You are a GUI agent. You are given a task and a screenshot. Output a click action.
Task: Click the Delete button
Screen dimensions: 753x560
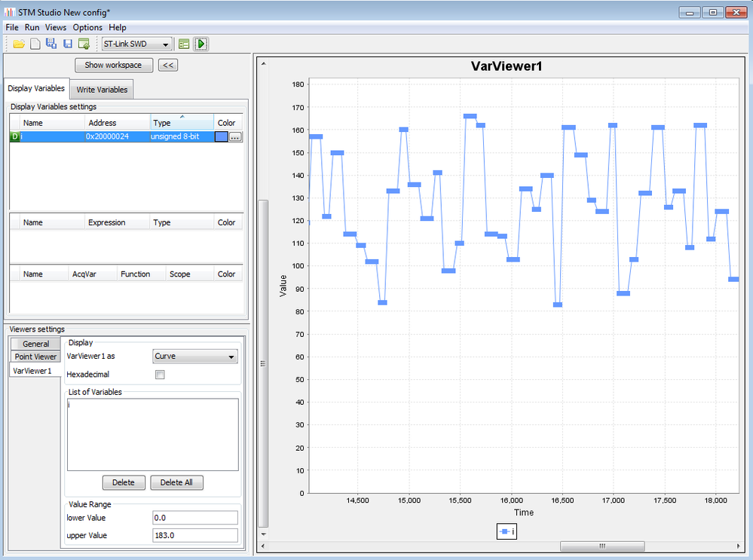[x=124, y=482]
